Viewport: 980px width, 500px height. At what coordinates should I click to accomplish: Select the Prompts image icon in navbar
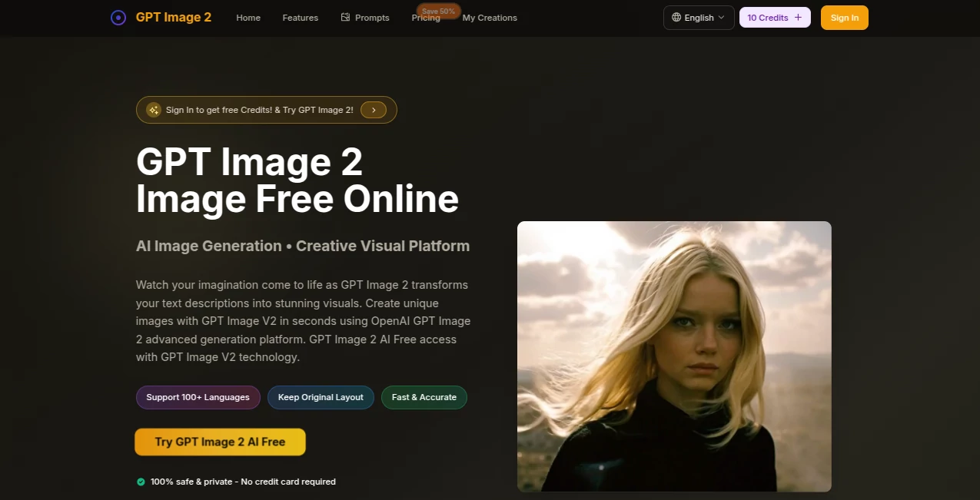tap(344, 17)
